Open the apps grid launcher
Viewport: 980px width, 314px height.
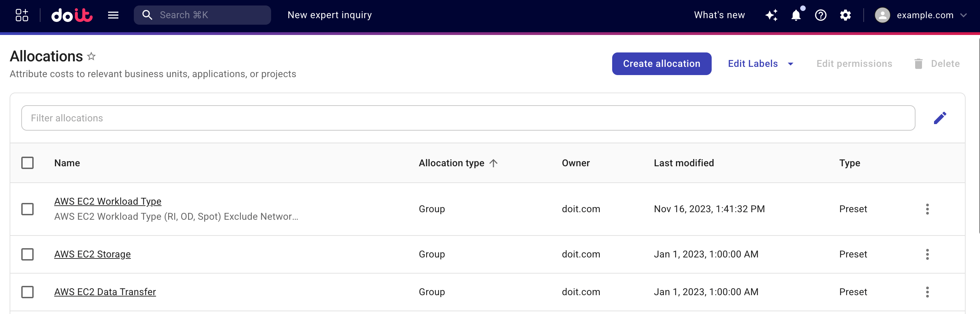click(21, 15)
